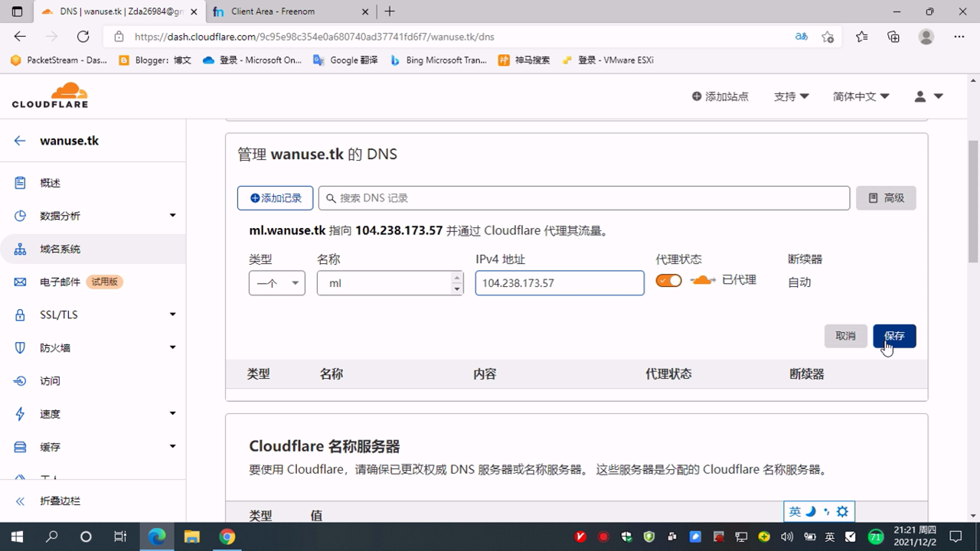Screen dimensions: 980x551
Task: Focus the 搜索 DNS 记录 search field
Action: click(x=584, y=198)
